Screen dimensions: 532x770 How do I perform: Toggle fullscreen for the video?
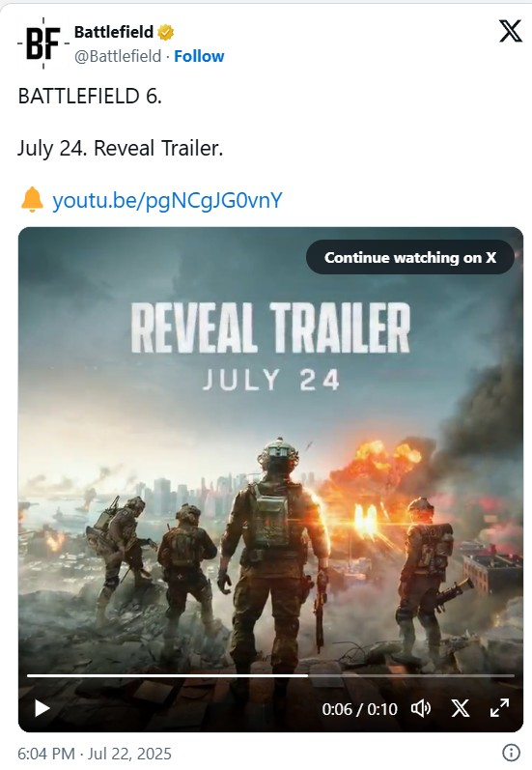point(499,708)
